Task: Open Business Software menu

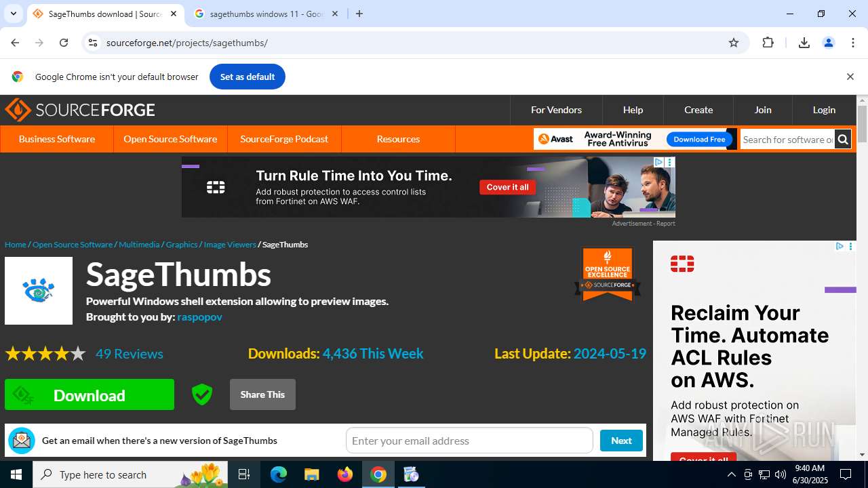Action: tap(57, 139)
